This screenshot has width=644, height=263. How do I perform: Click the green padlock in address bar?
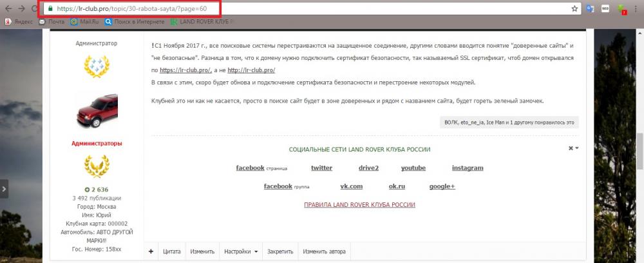coord(50,9)
